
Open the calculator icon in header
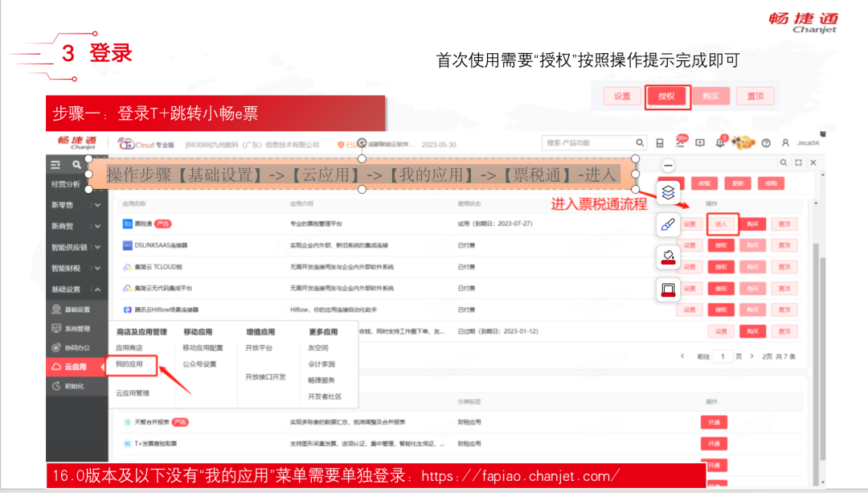(660, 143)
